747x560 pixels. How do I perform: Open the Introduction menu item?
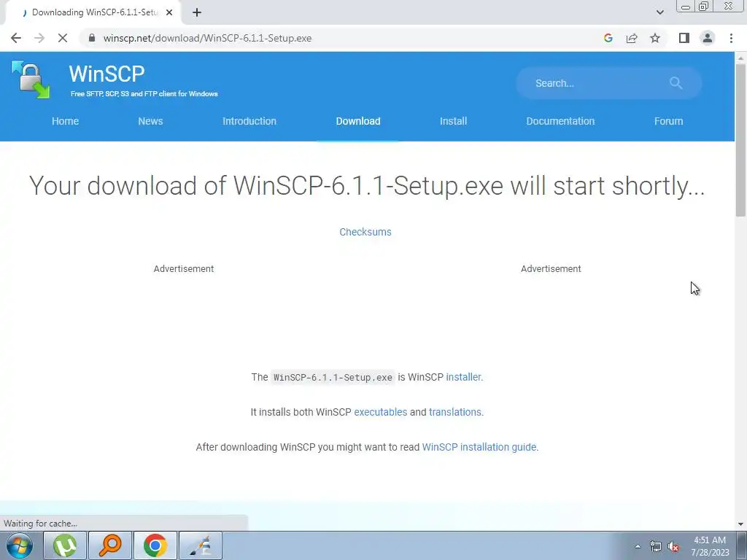tap(249, 121)
